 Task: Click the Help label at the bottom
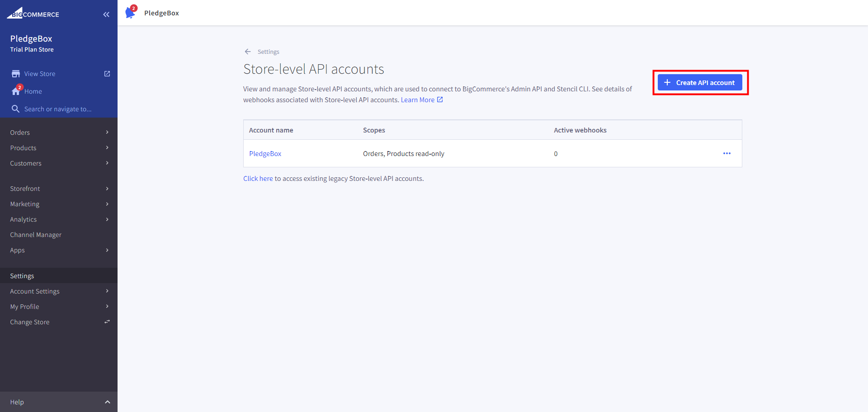coord(17,402)
